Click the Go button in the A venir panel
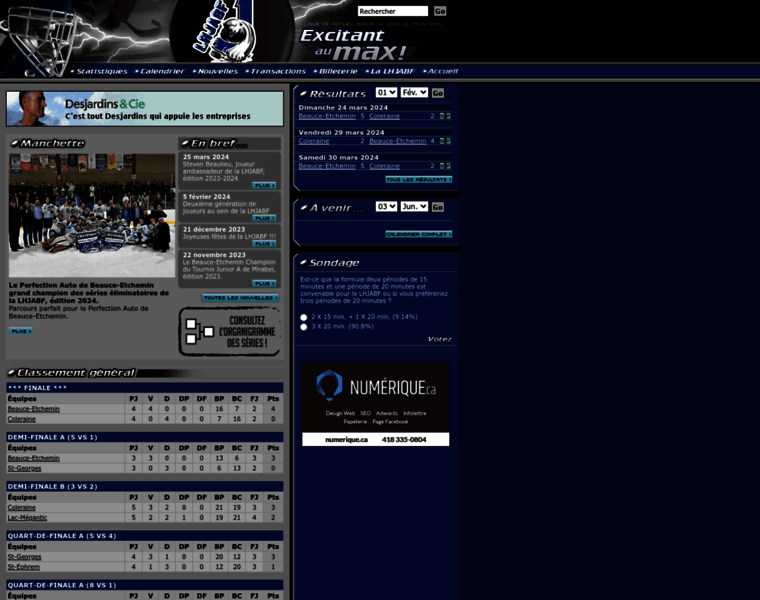Viewport: 760px width, 600px height. [x=438, y=207]
